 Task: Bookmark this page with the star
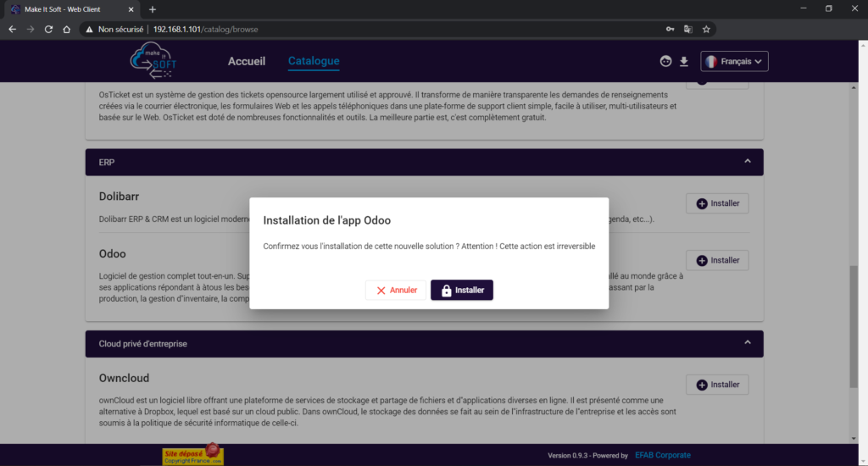click(x=706, y=30)
